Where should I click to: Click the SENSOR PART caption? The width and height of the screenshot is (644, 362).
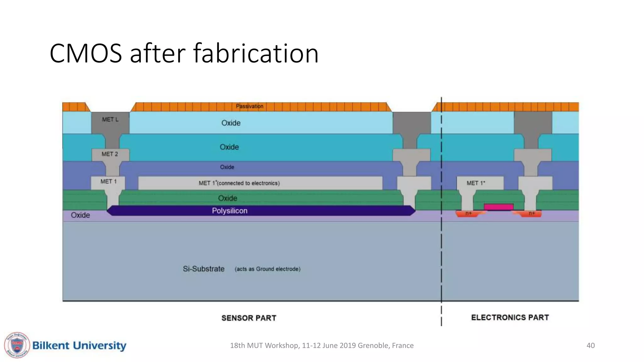pyautogui.click(x=249, y=318)
